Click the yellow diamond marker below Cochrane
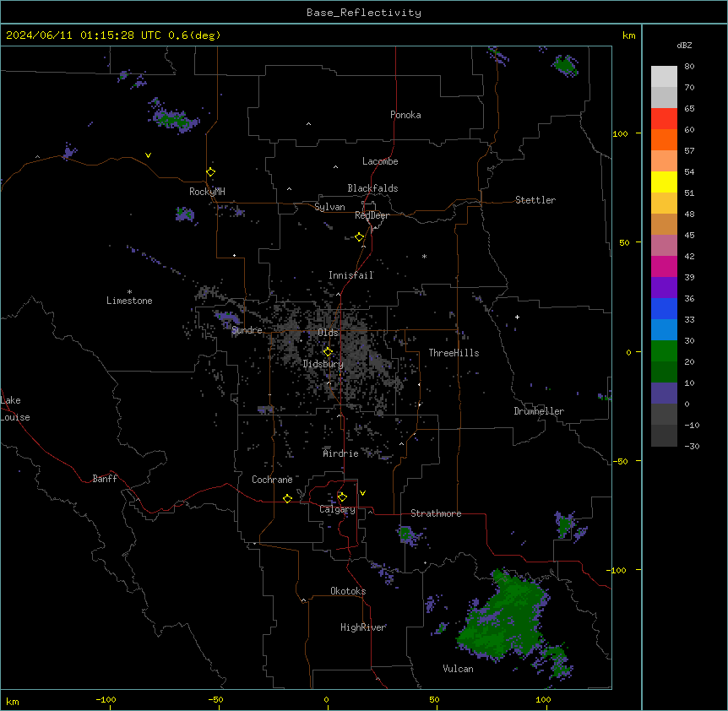Screen dimensions: 728x711 tap(287, 498)
